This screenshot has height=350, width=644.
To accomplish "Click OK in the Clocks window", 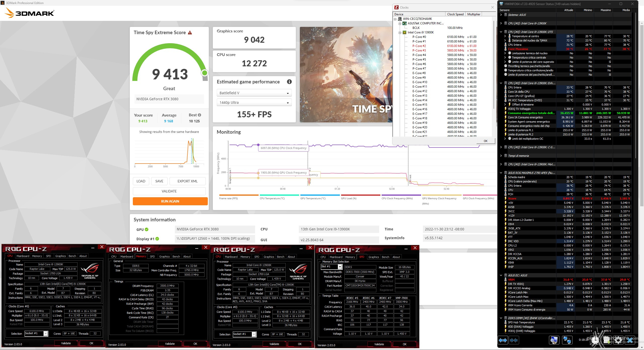I will (486, 141).
